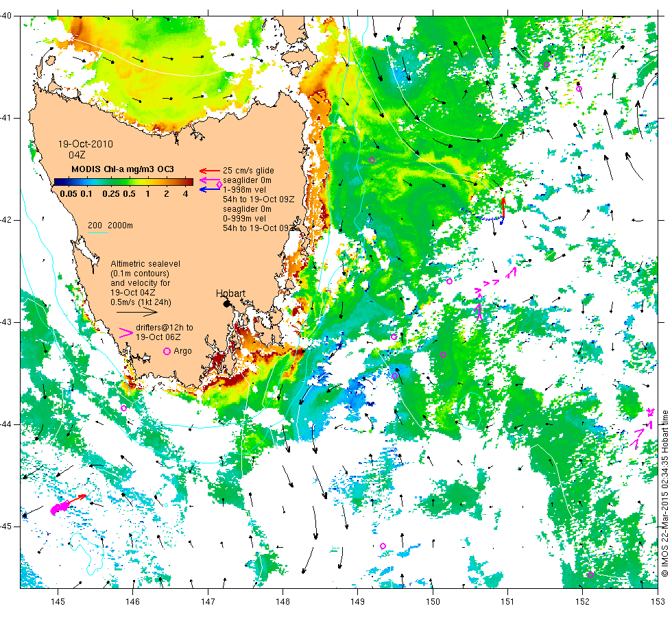Click the 148 longitude axis label
This screenshot has width=672, height=617.
[283, 602]
